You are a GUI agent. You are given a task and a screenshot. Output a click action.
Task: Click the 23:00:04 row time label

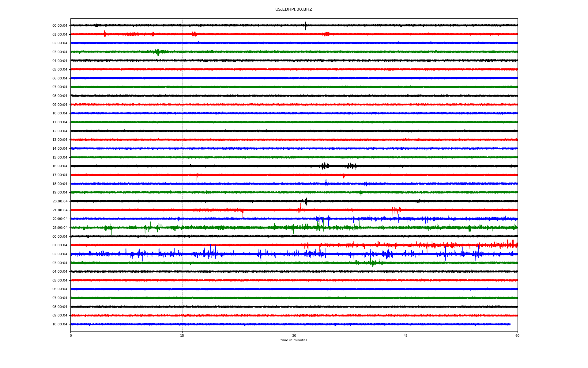[60, 228]
